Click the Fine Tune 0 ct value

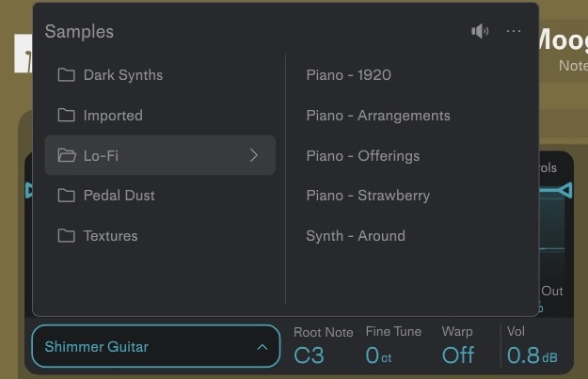(377, 355)
